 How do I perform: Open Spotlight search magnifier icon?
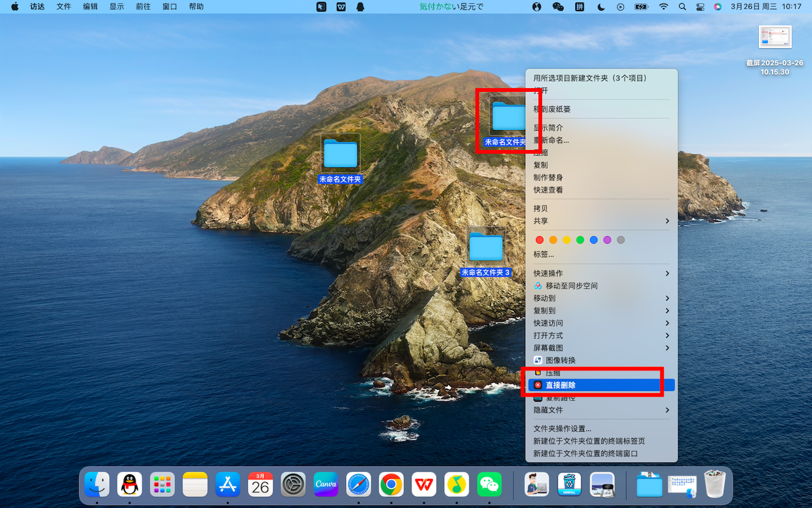[682, 7]
